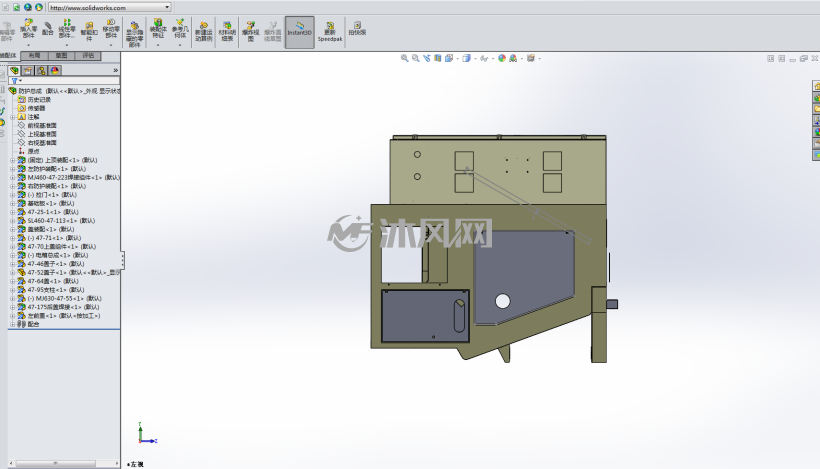Click the Hide/Show Items glasses icon
820x469 pixels.
[x=484, y=58]
